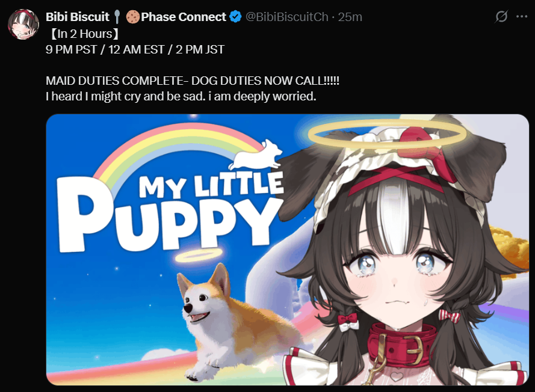535x392 pixels.
Task: Open the three-dot more options menu
Action: click(522, 16)
